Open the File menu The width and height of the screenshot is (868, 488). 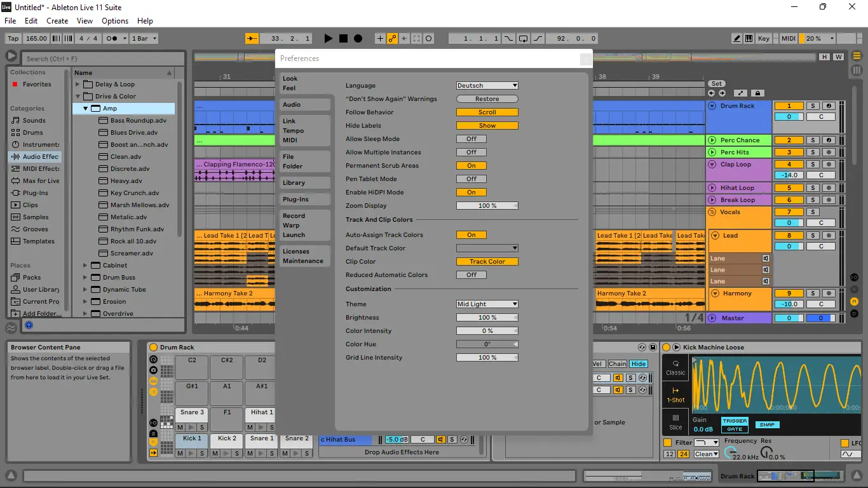click(x=10, y=21)
